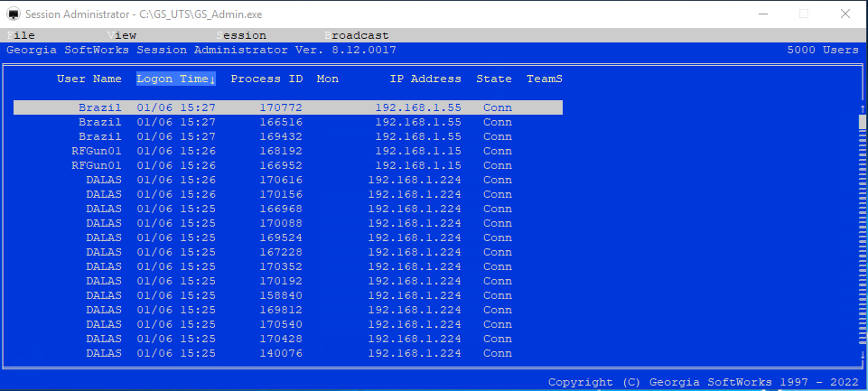Select RFGun01 session with process ID 168192
This screenshot has width=868, height=391.
coord(288,151)
